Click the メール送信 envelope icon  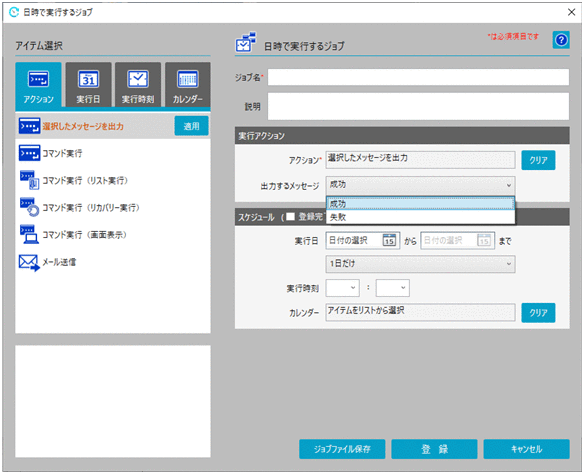29,262
